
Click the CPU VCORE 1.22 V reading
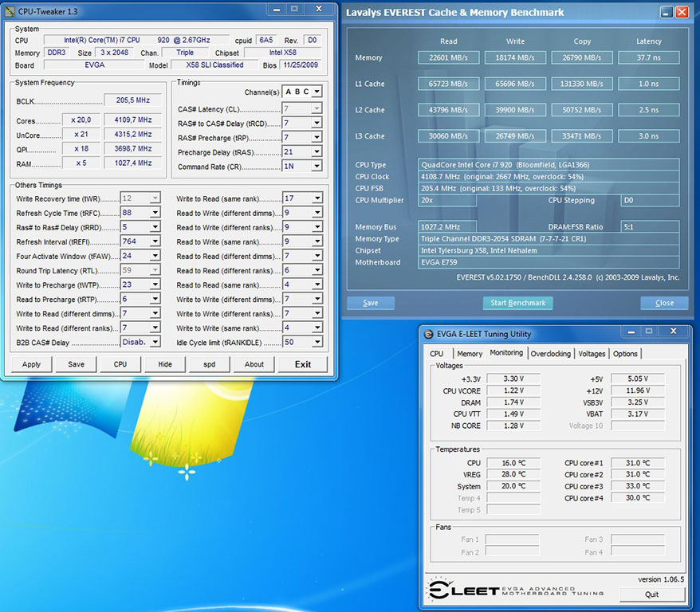513,390
